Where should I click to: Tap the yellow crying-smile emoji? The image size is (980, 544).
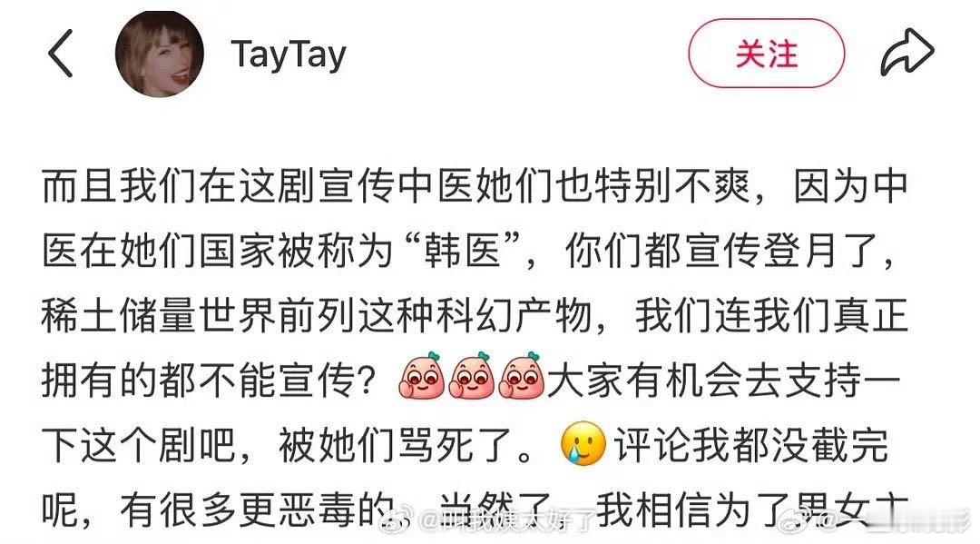(x=584, y=444)
